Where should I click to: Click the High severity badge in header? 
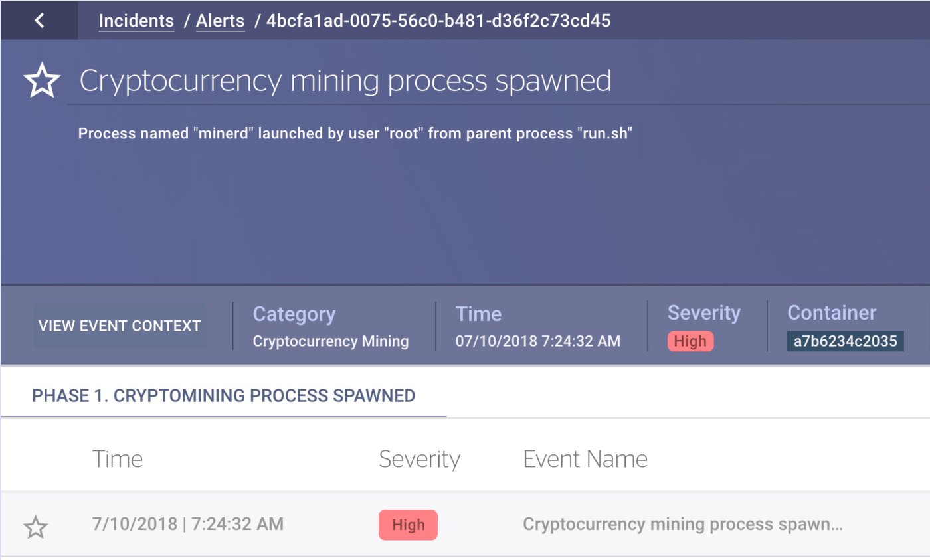[x=690, y=341]
